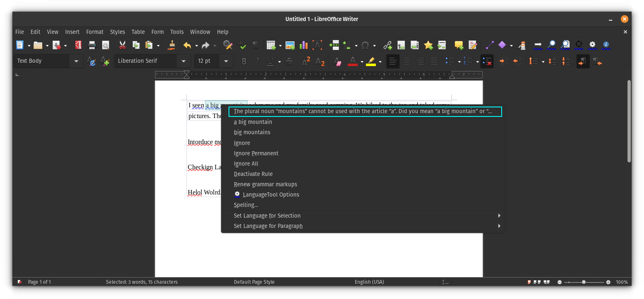Screen dimensions: 644x299
Task: Toggle formatting marks display
Action: [255, 45]
